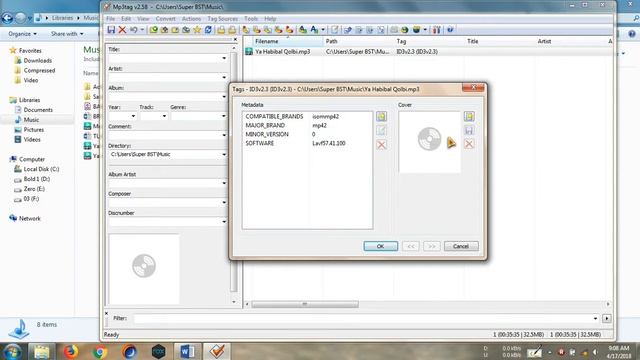This screenshot has height=360, width=640.
Task: Expand the Album field dropdown
Action: [224, 97]
